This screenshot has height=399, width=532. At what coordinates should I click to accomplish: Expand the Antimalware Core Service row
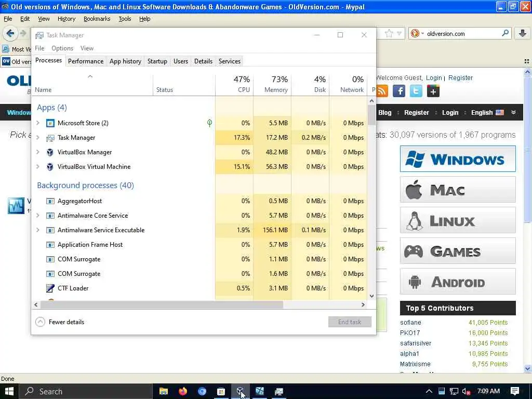38,216
